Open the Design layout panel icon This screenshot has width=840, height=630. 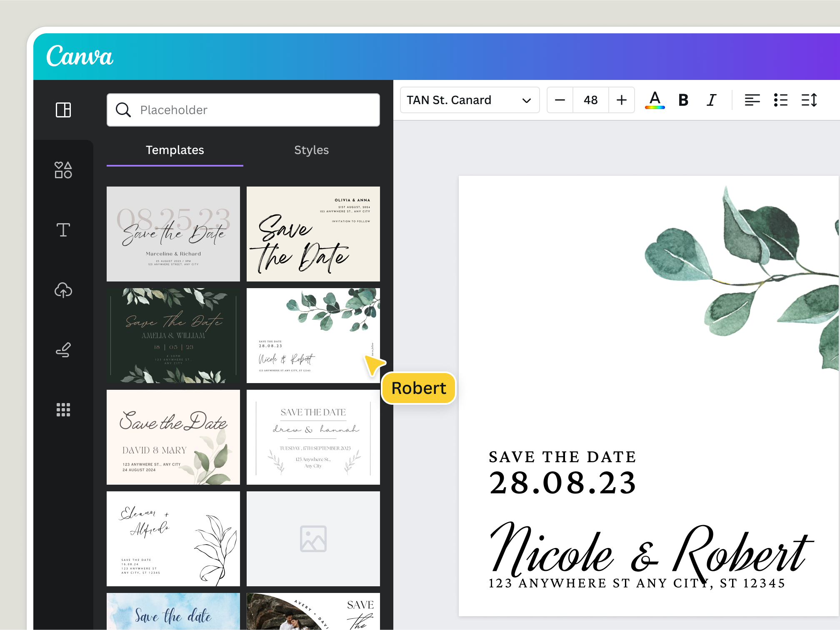63,110
